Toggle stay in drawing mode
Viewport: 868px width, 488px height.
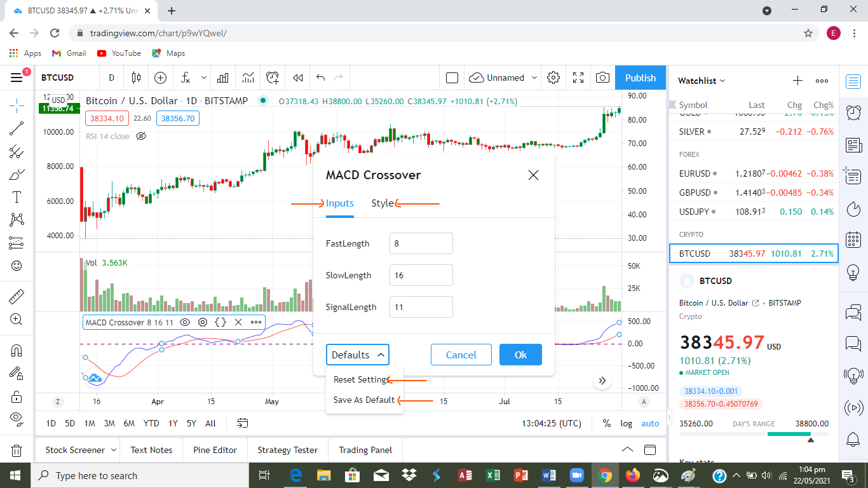coord(17,374)
